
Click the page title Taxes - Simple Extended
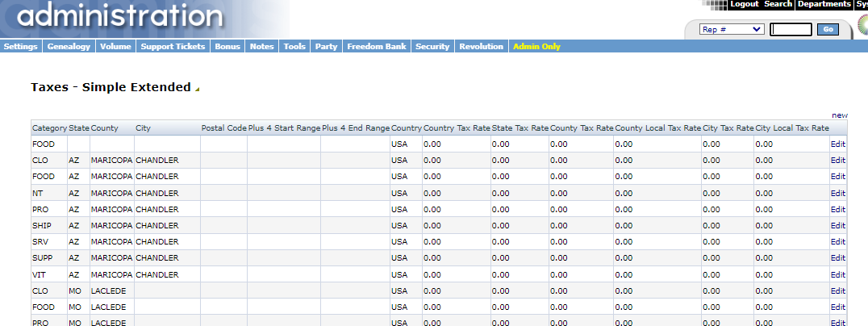111,87
